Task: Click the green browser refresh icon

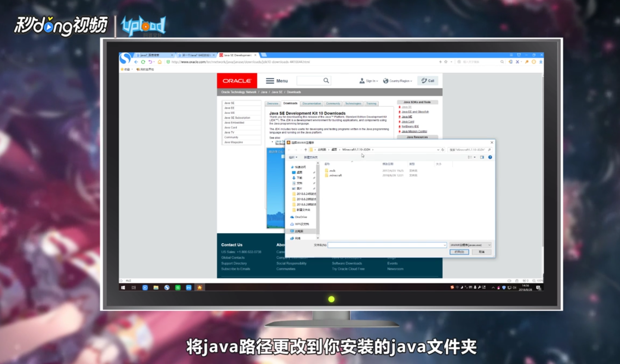Action: point(143,62)
